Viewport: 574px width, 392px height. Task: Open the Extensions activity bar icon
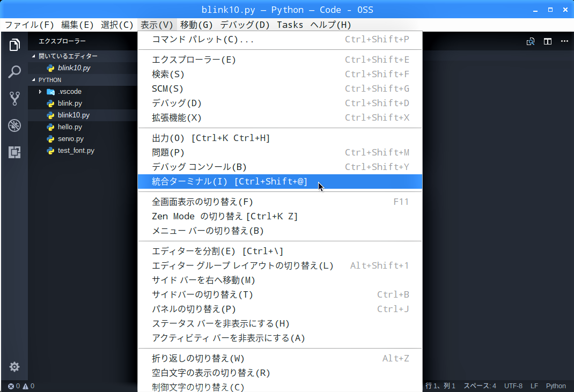(14, 152)
